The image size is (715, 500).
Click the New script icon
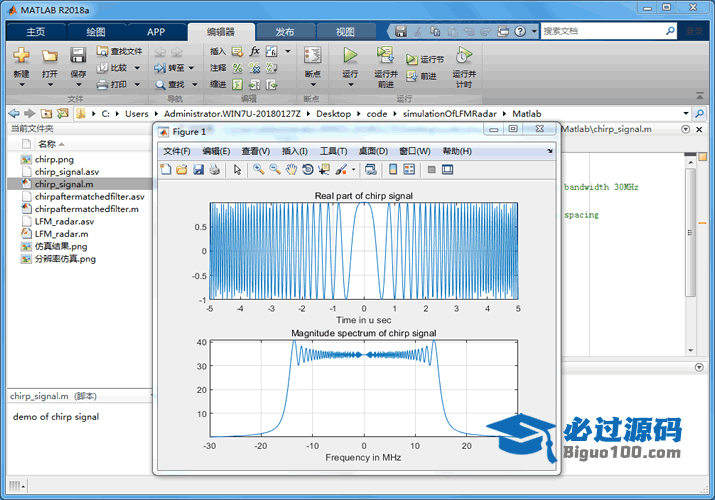(21, 55)
